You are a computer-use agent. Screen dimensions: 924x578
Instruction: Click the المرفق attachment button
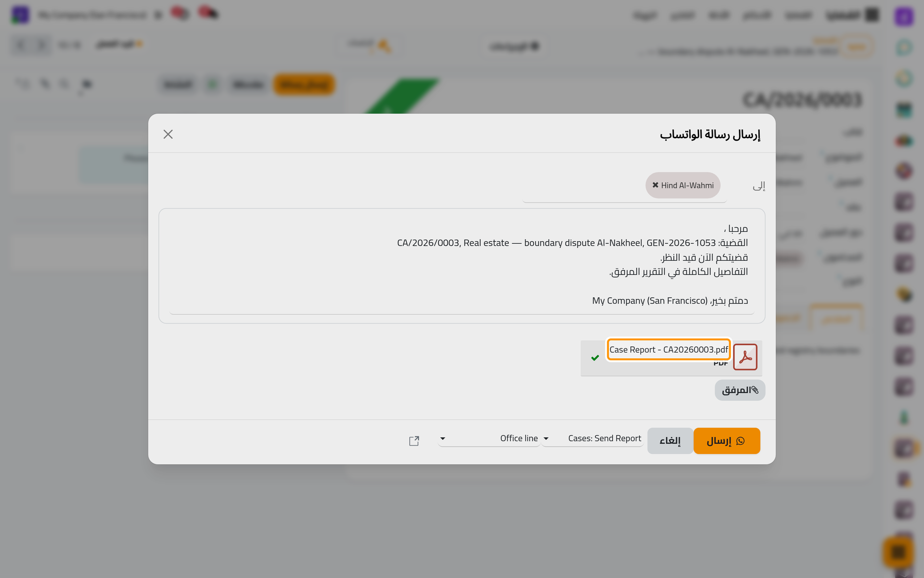point(740,390)
